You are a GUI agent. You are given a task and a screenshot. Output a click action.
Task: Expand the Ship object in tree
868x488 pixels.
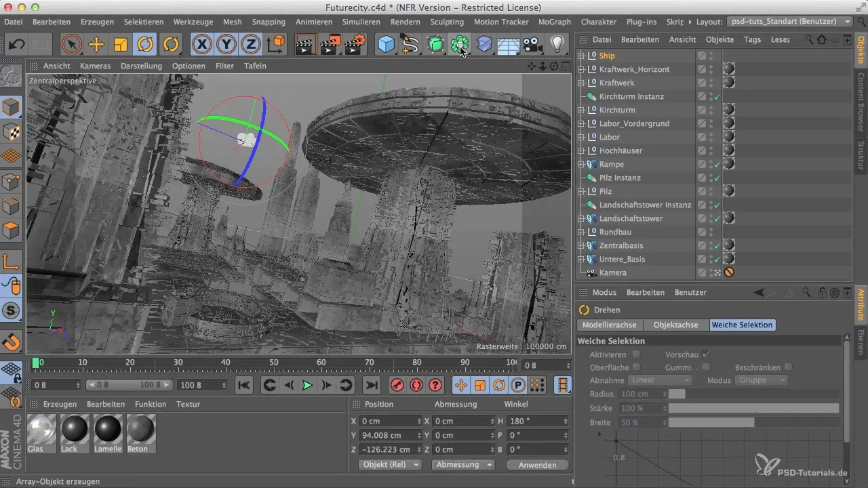pyautogui.click(x=581, y=56)
